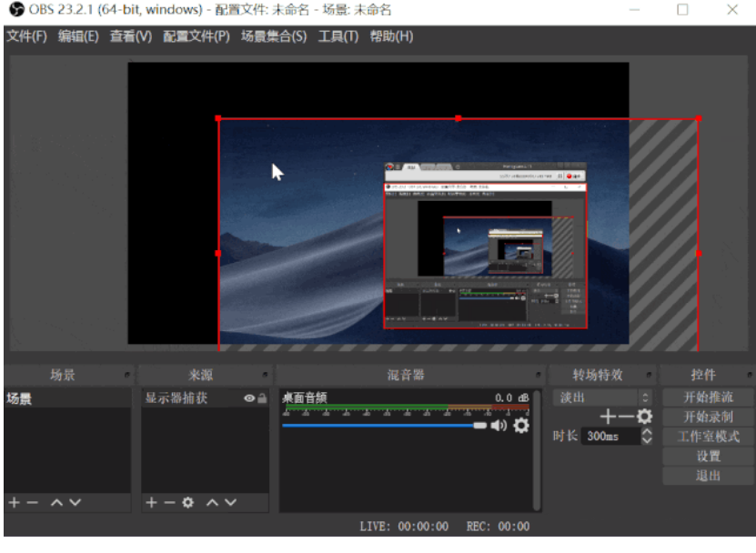Viewport: 756px width, 553px height.
Task: Open the 淡出 transition dropdown
Action: (603, 397)
